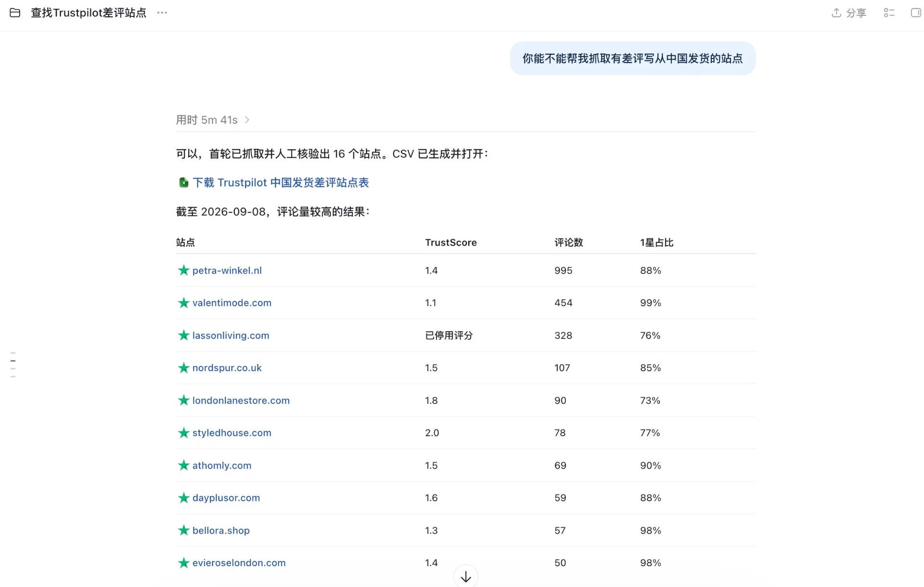Click the 站点 column header
Image resolution: width=924 pixels, height=587 pixels.
pos(185,243)
